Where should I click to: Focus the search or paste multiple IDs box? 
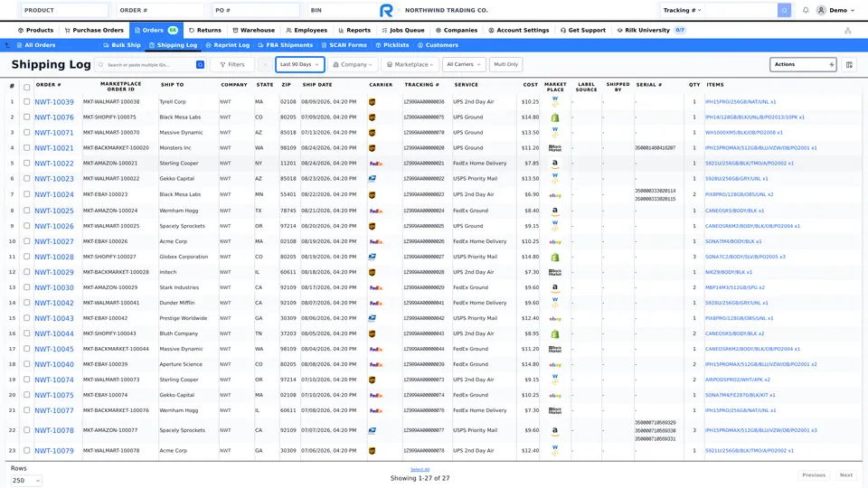[145, 65]
